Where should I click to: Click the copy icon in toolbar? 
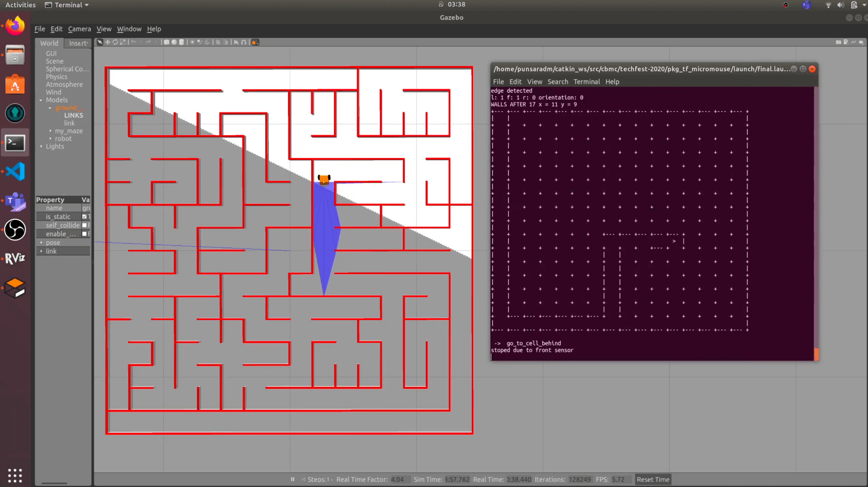(218, 42)
